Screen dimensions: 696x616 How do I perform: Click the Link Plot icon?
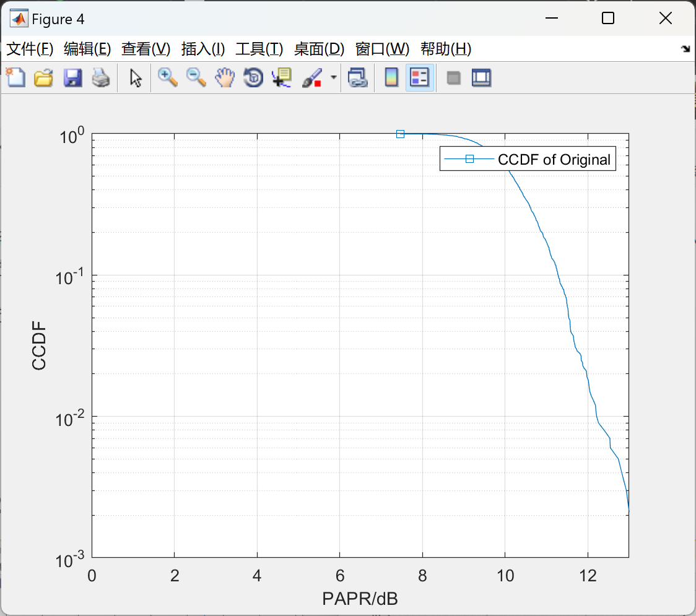[x=358, y=77]
